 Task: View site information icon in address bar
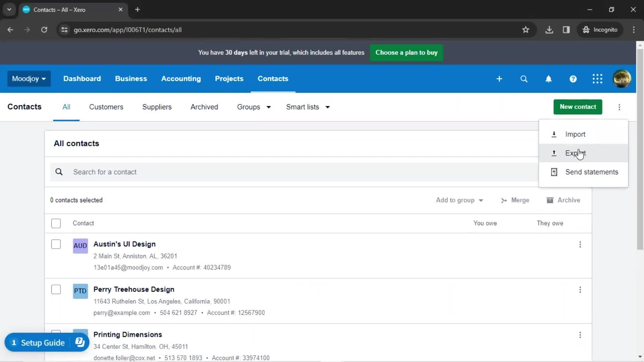pos(64,30)
